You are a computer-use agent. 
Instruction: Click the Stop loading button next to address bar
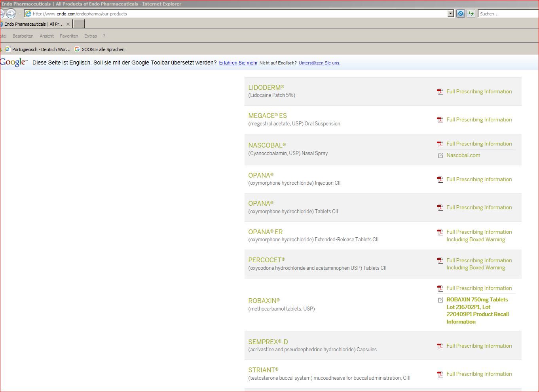(x=460, y=13)
